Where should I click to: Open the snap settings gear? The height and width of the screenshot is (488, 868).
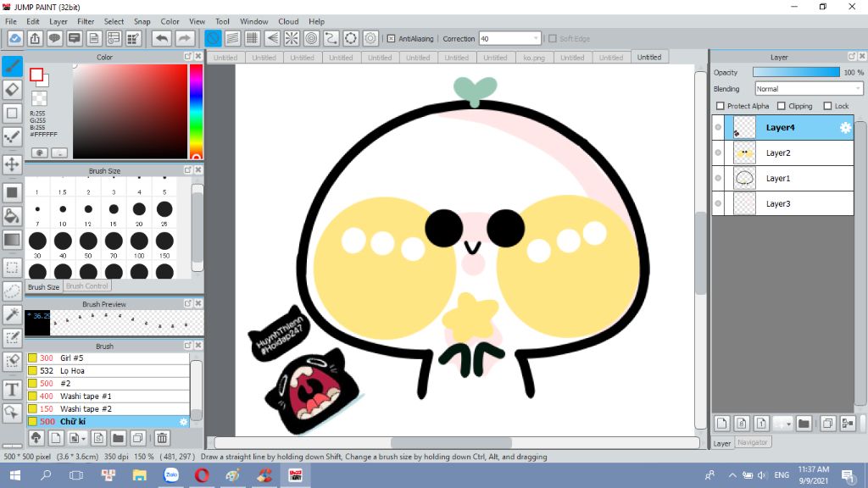(370, 38)
